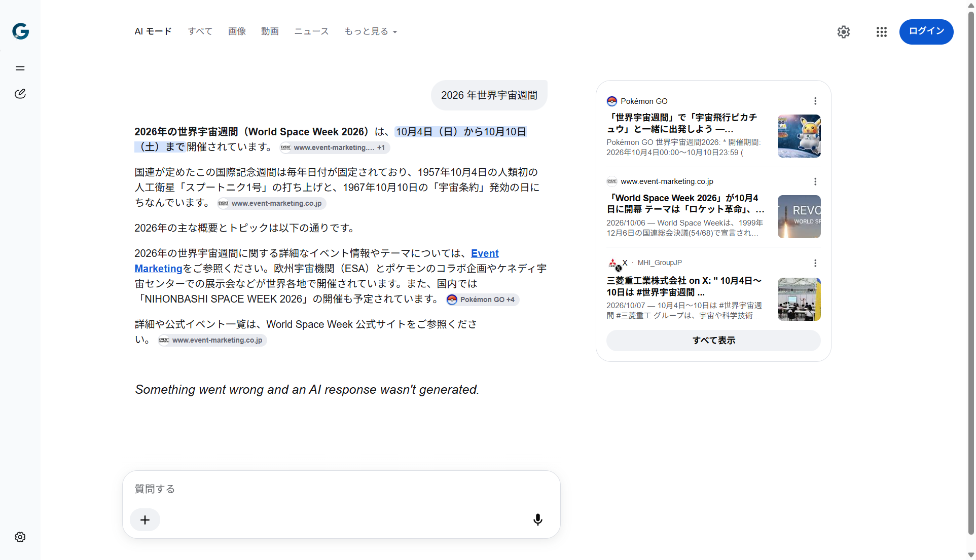
Task: Switch to the 動画 tab
Action: 270,31
